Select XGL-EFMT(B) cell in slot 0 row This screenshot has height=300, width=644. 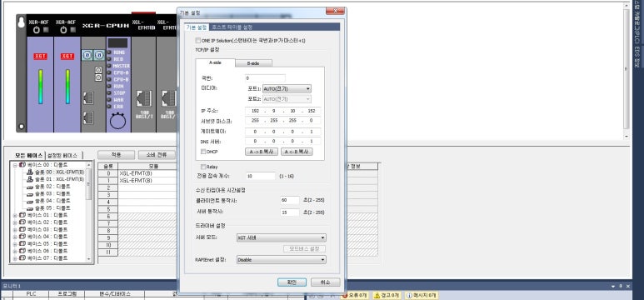pos(148,173)
